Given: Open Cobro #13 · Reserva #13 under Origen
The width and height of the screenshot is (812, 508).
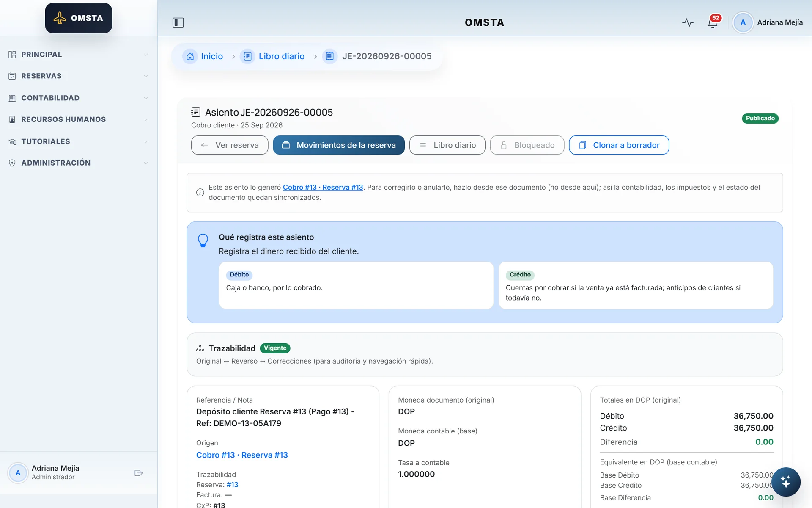Looking at the screenshot, I should coord(242,455).
